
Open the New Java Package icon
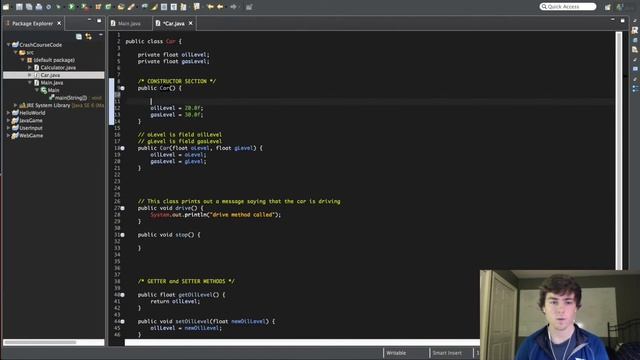coord(98,7)
